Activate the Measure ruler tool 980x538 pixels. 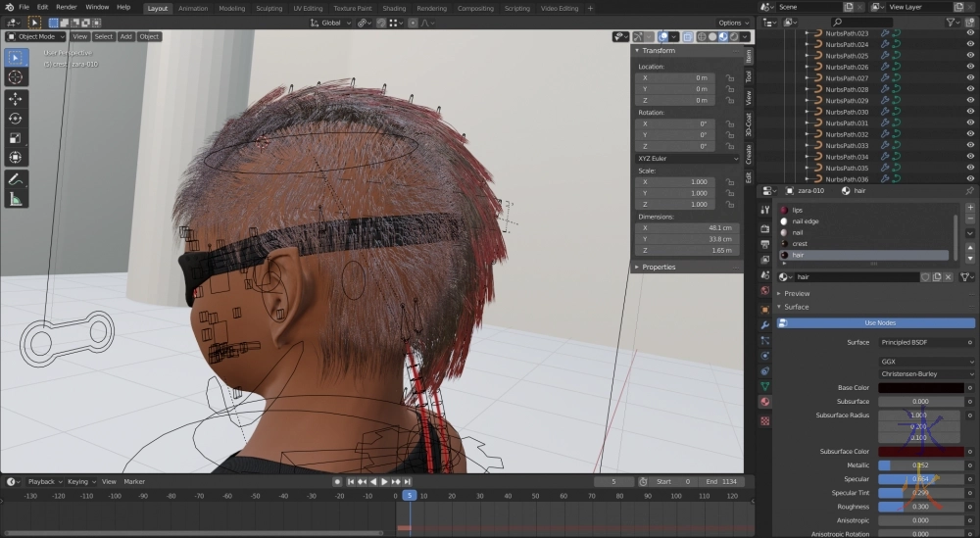pos(16,199)
